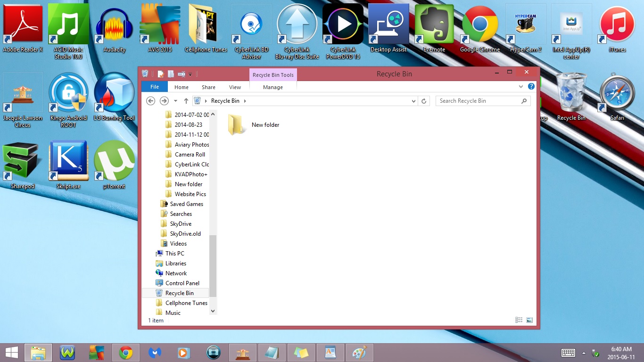Select Saved Games in navigation tree
Viewport: 644px width, 362px height.
point(182,204)
